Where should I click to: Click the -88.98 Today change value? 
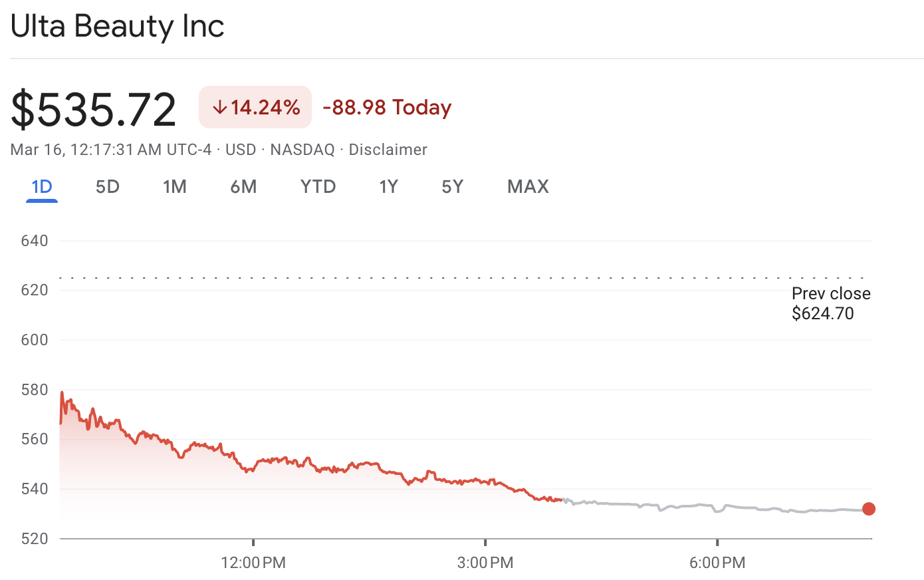[386, 107]
